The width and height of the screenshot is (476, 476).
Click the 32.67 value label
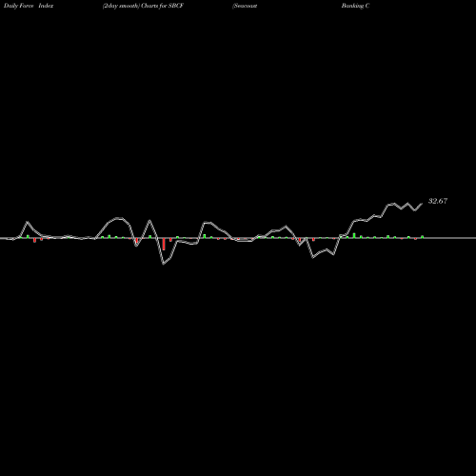tap(438, 201)
